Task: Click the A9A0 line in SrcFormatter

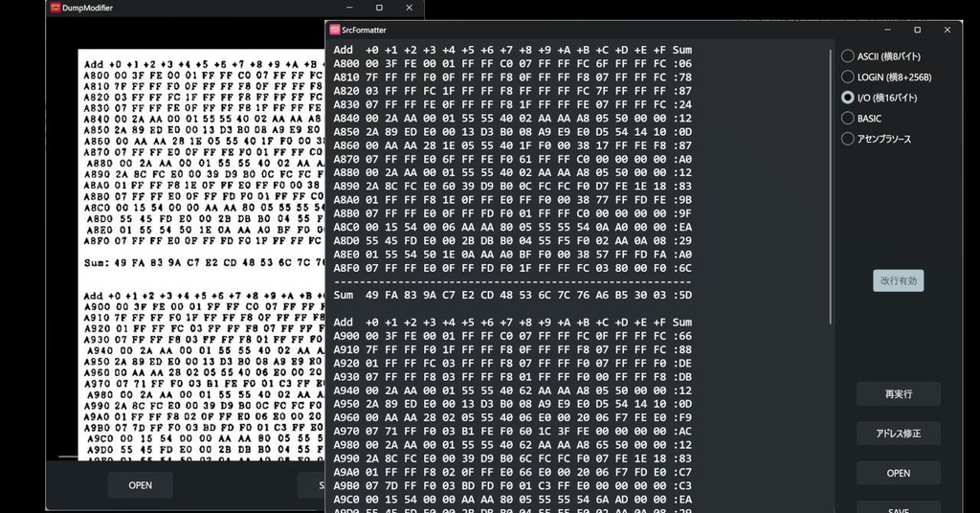Action: pyautogui.click(x=513, y=473)
